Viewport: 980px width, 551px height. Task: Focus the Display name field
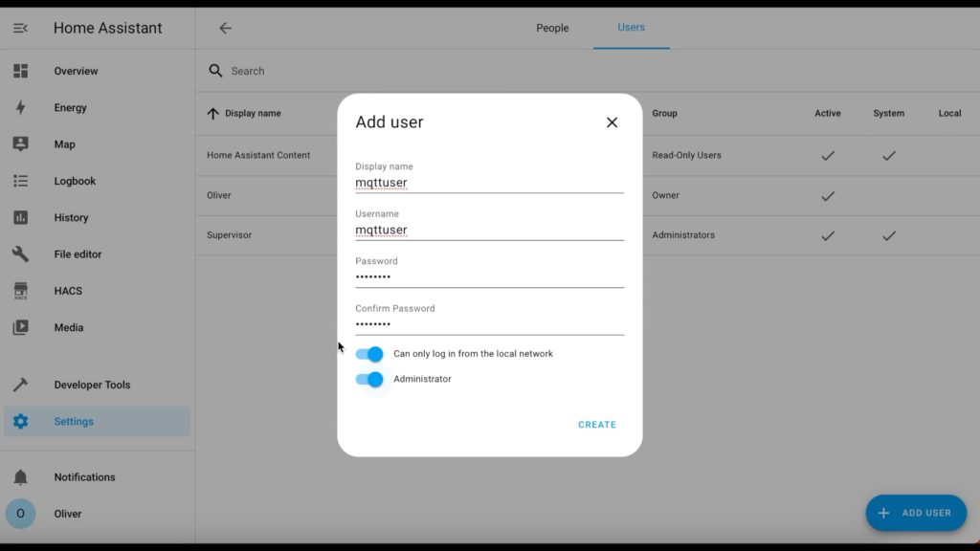489,177
